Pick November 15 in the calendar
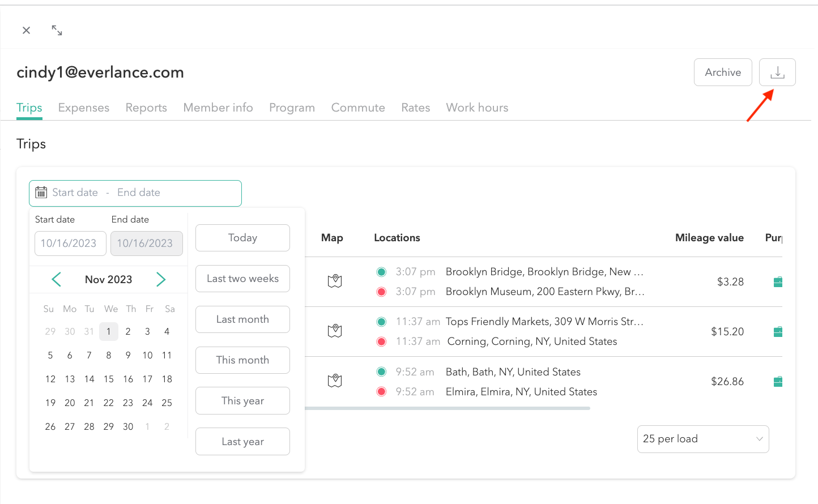This screenshot has width=818, height=504. (x=109, y=379)
